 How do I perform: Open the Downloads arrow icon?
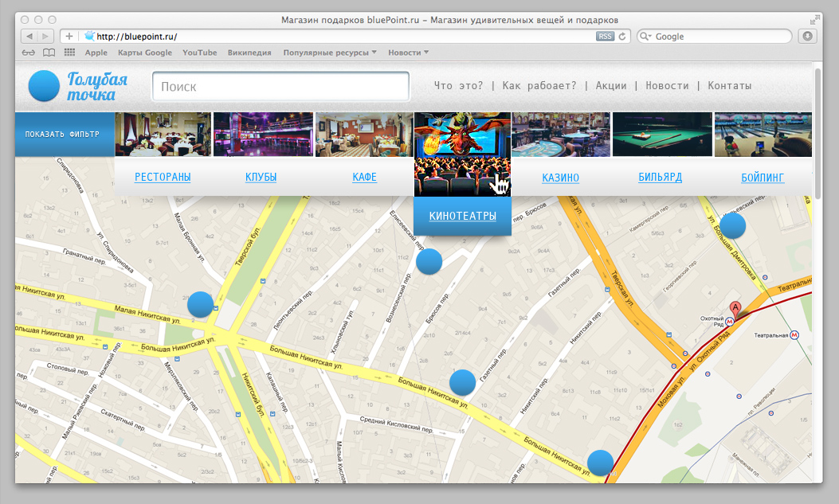pyautogui.click(x=807, y=36)
